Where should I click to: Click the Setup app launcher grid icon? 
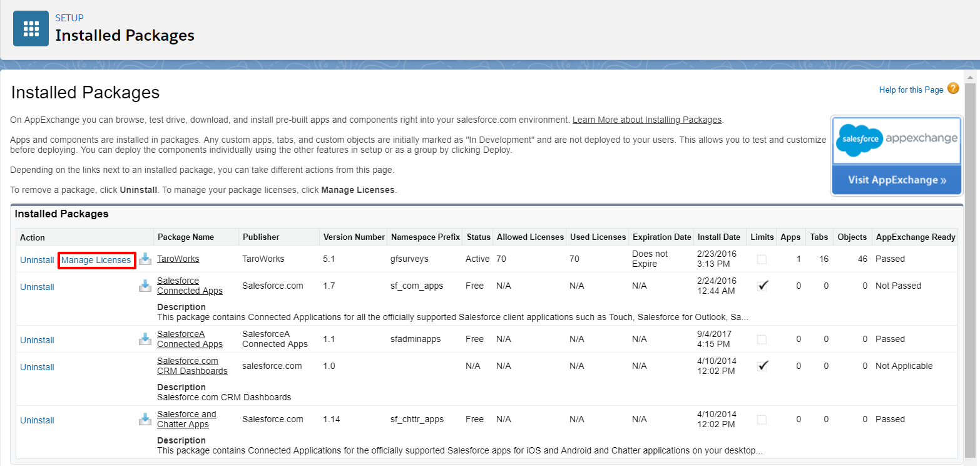pos(31,28)
